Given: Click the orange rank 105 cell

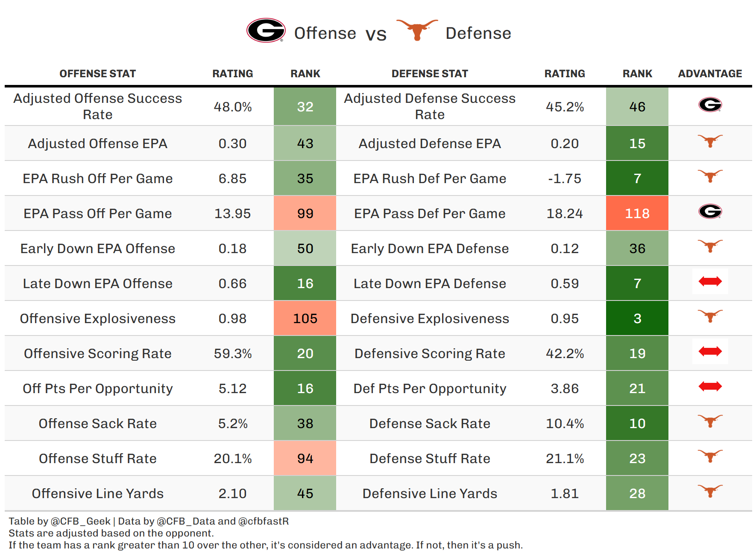Looking at the screenshot, I should tap(305, 318).
